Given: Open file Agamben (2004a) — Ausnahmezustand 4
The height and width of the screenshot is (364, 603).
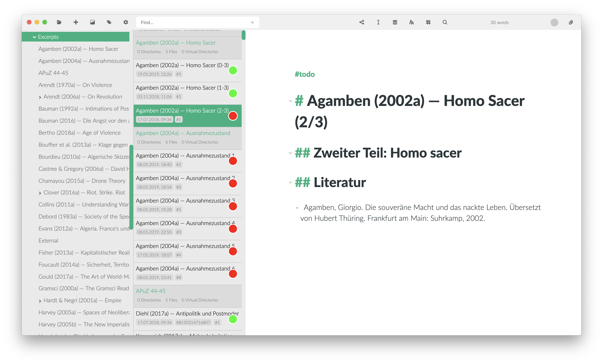Looking at the screenshot, I should coord(187,229).
